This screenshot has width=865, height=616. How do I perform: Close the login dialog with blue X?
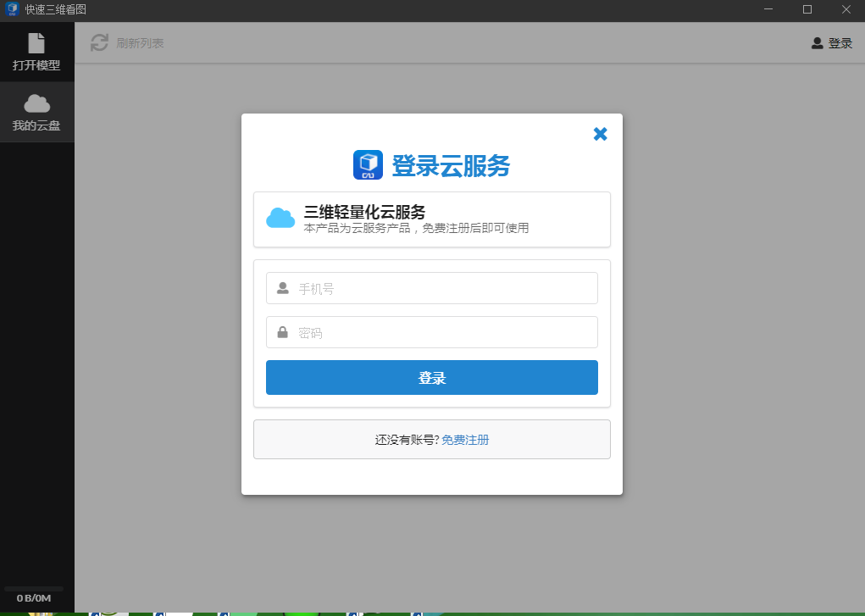[600, 134]
